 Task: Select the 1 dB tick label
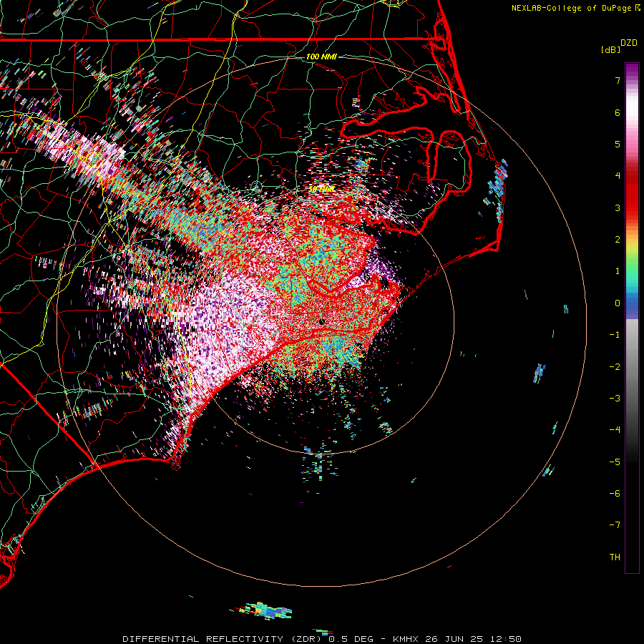[x=618, y=271]
